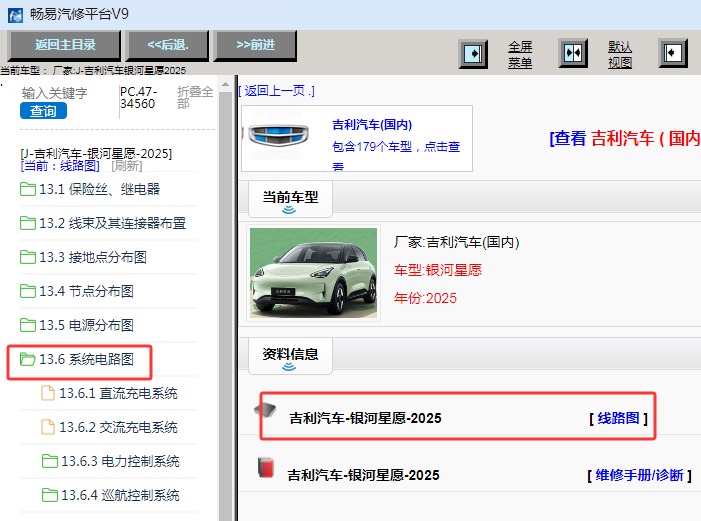Collapse the 13.6 系统电路图 folder
Screen dimensions: 701x521
pos(86,359)
